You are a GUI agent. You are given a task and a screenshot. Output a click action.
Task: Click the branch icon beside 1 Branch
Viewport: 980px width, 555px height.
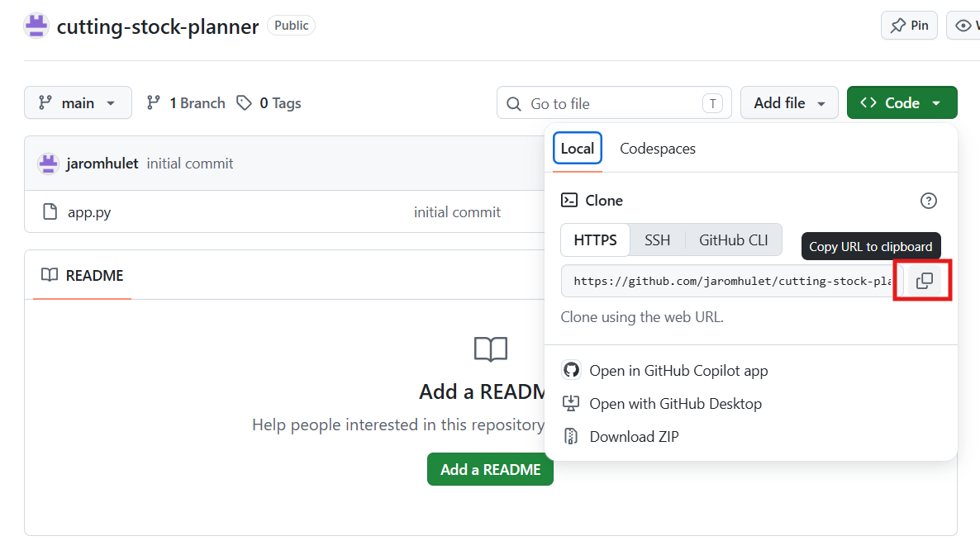click(153, 103)
